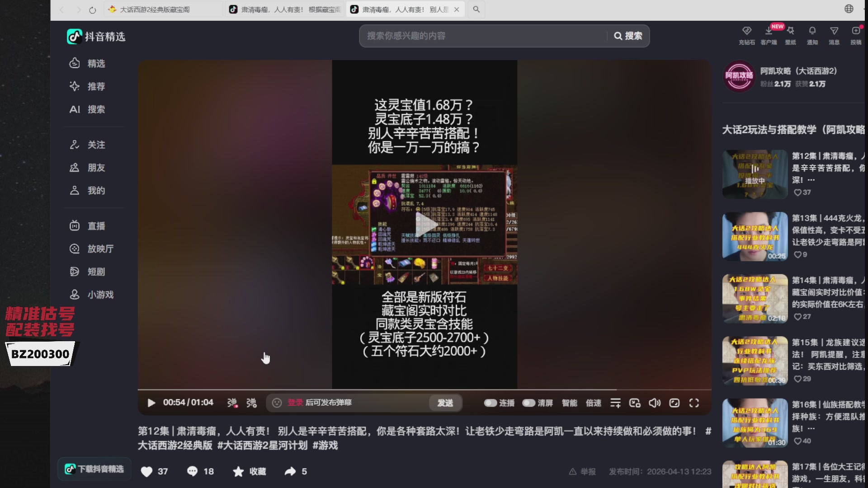Open 放映厅 section
This screenshot has height=488, width=868.
[x=92, y=249]
